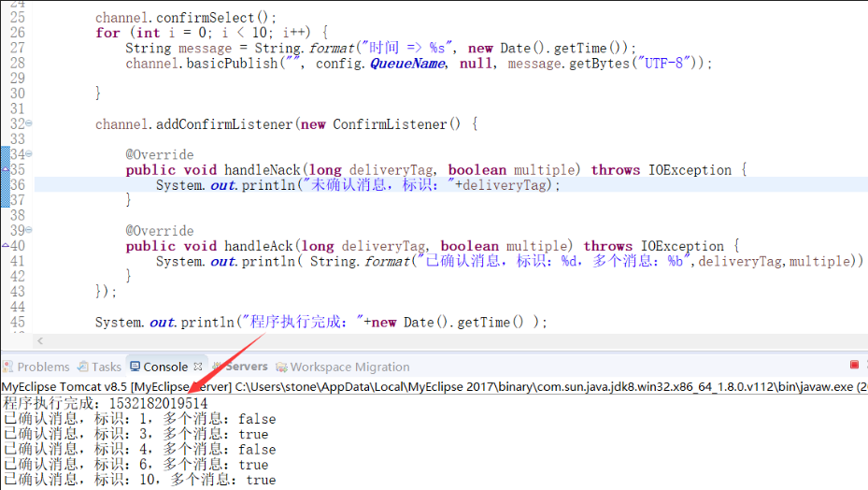Click the red Terminate button in console
Image resolution: width=868 pixels, height=490 pixels.
(x=854, y=365)
